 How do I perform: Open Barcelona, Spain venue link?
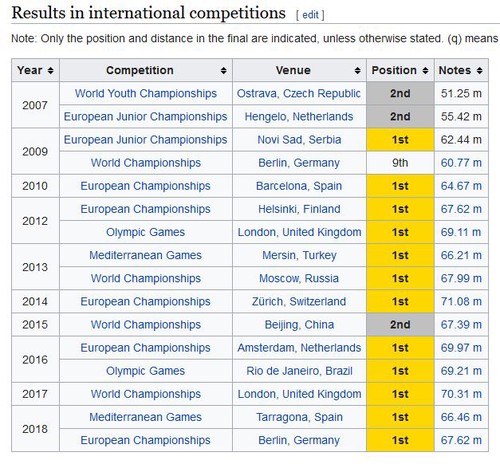point(299,186)
